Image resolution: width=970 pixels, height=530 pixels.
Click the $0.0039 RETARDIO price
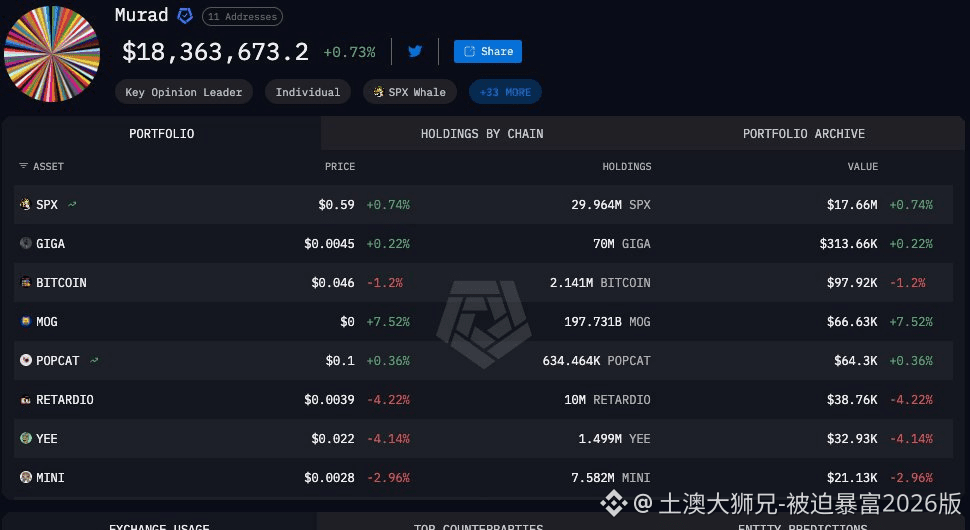[x=329, y=400]
